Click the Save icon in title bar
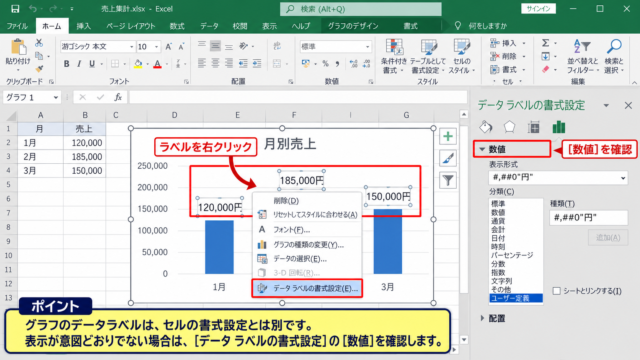 15,9
